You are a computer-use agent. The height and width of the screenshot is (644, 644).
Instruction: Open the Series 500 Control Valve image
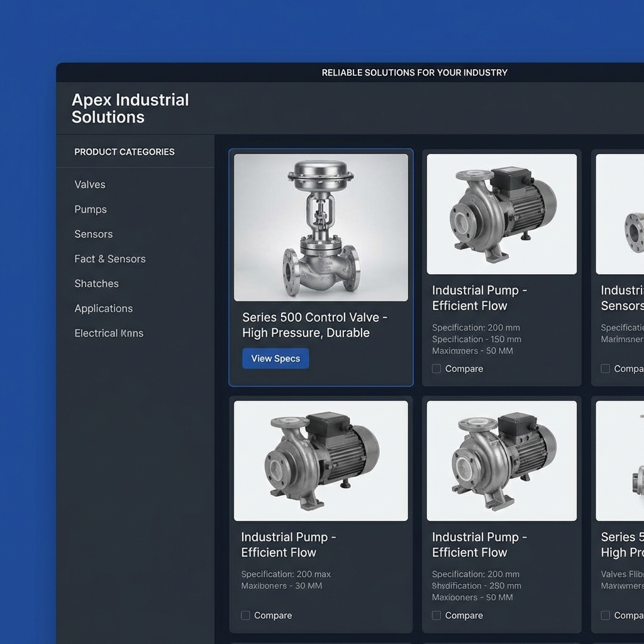321,228
